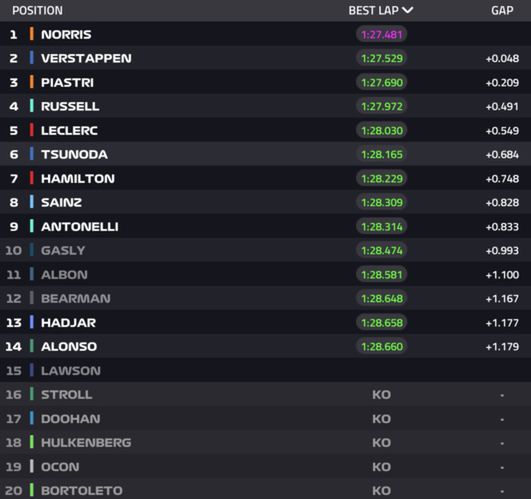The image size is (531, 499).
Task: Click the green team bar beside Hulkenberg
Action: [x=31, y=442]
